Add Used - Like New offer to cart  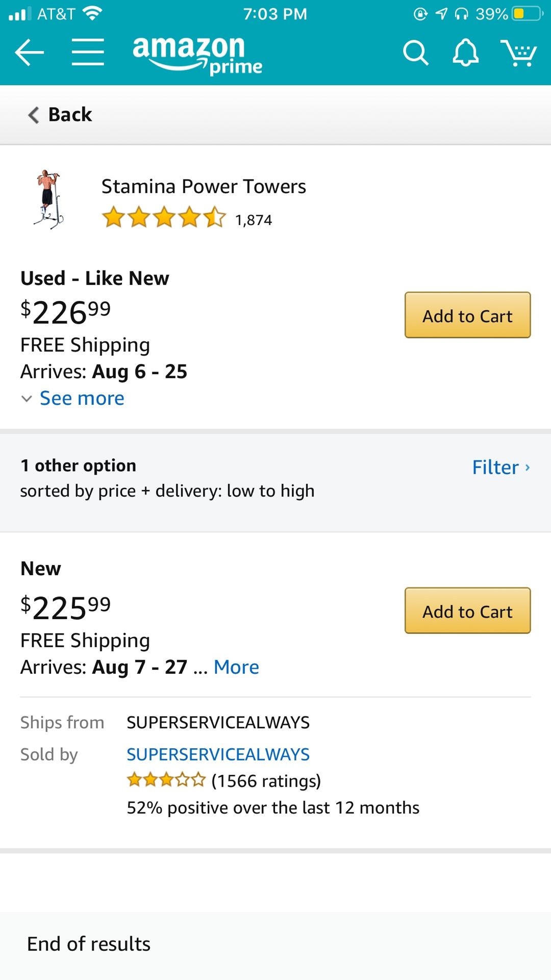pos(467,315)
